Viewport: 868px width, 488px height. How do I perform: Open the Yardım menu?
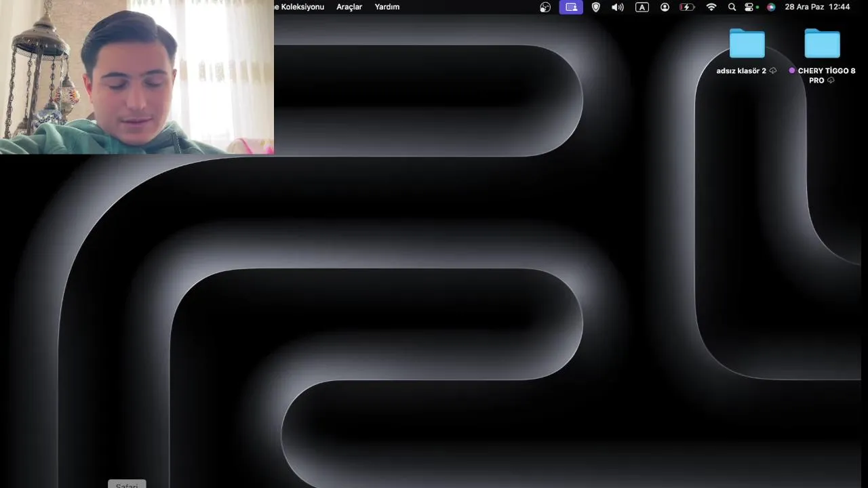387,7
